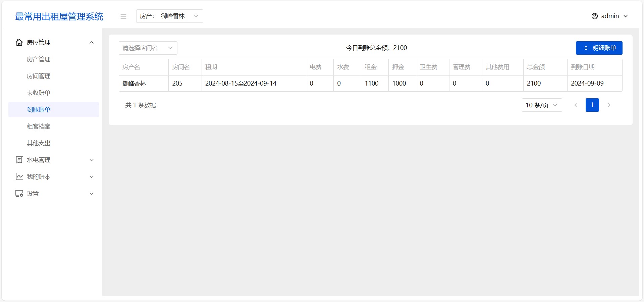The height and width of the screenshot is (302, 644).
Task: Open the 租客档案 menu item
Action: click(54, 127)
